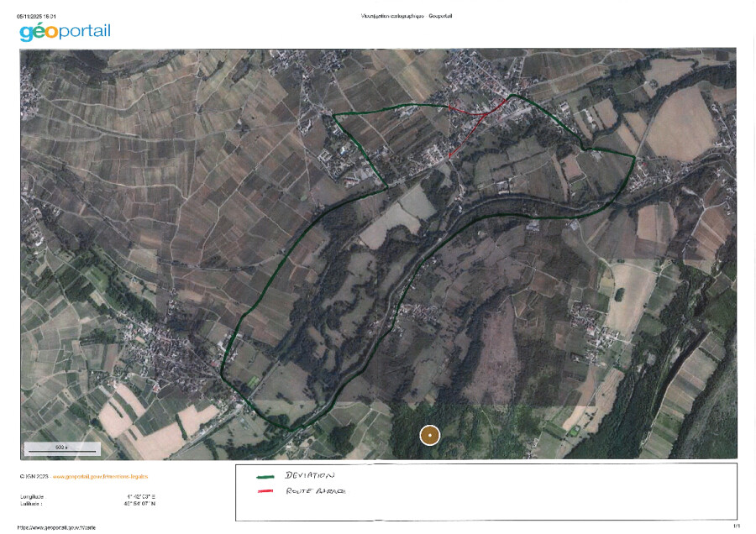Click the print date and time header

pyautogui.click(x=39, y=16)
